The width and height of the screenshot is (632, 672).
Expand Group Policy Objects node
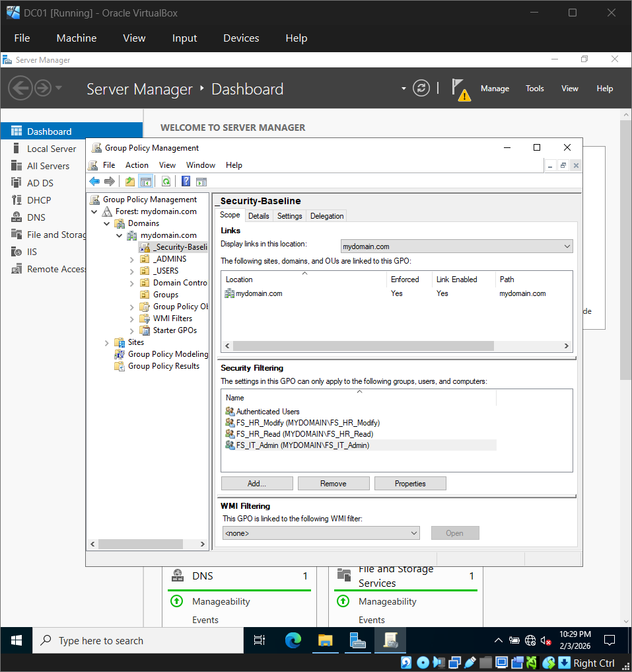[132, 307]
